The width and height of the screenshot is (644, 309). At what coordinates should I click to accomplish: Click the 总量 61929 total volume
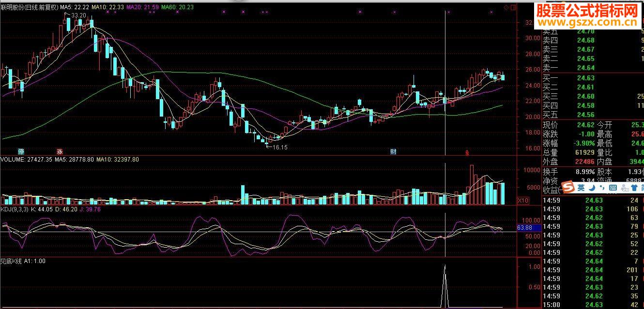pyautogui.click(x=585, y=152)
